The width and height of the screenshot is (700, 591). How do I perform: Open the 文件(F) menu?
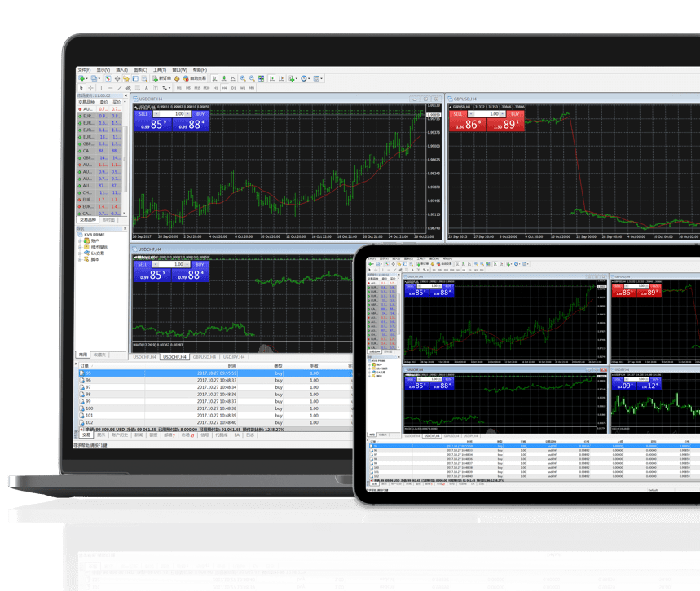(x=84, y=70)
